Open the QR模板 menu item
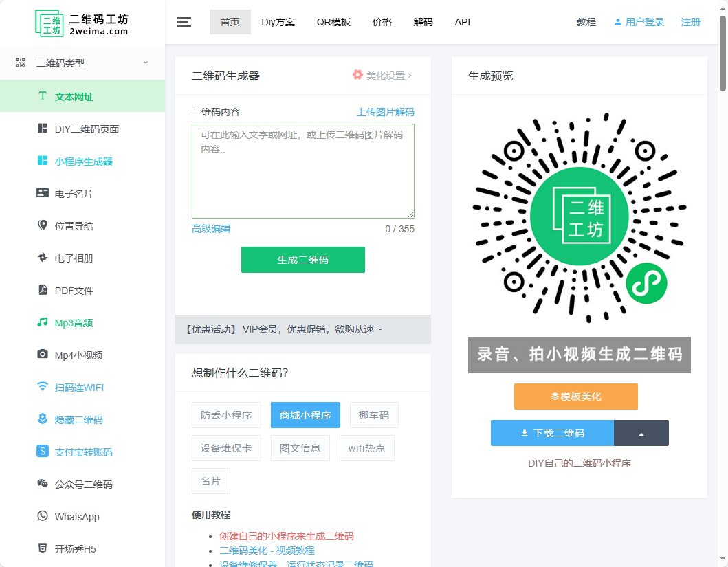The image size is (728, 567). tap(333, 22)
